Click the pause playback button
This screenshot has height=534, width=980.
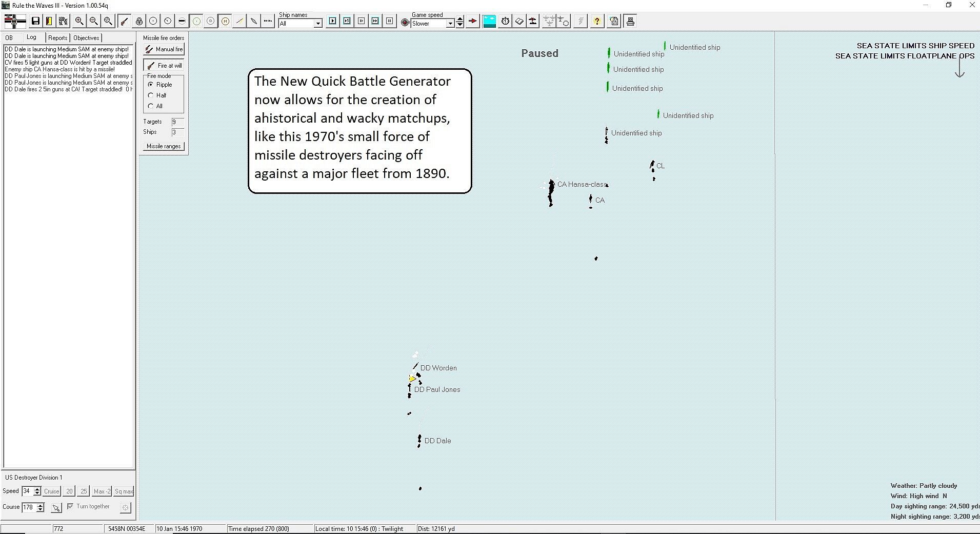pyautogui.click(x=390, y=21)
